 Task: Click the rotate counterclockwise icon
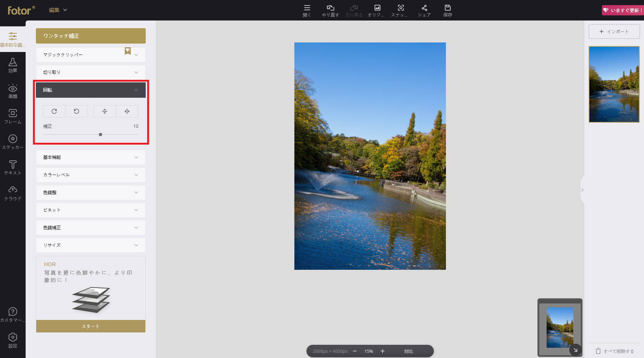point(77,111)
